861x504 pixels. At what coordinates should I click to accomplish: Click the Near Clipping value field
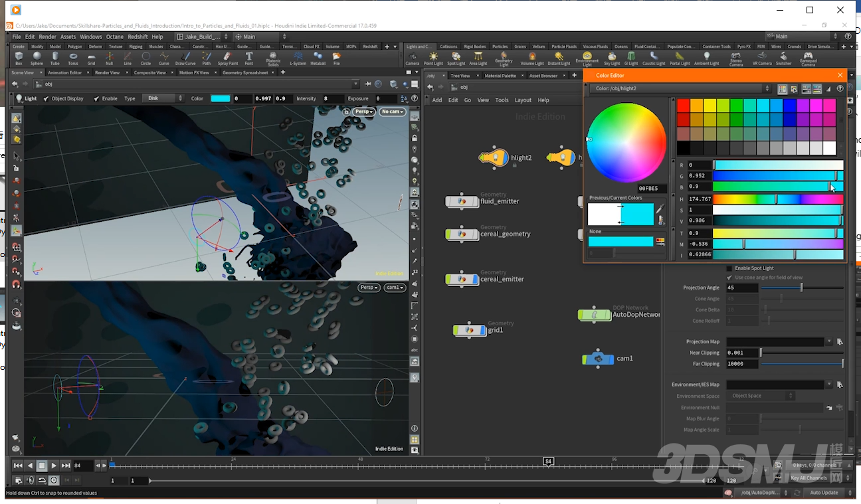[x=742, y=353]
